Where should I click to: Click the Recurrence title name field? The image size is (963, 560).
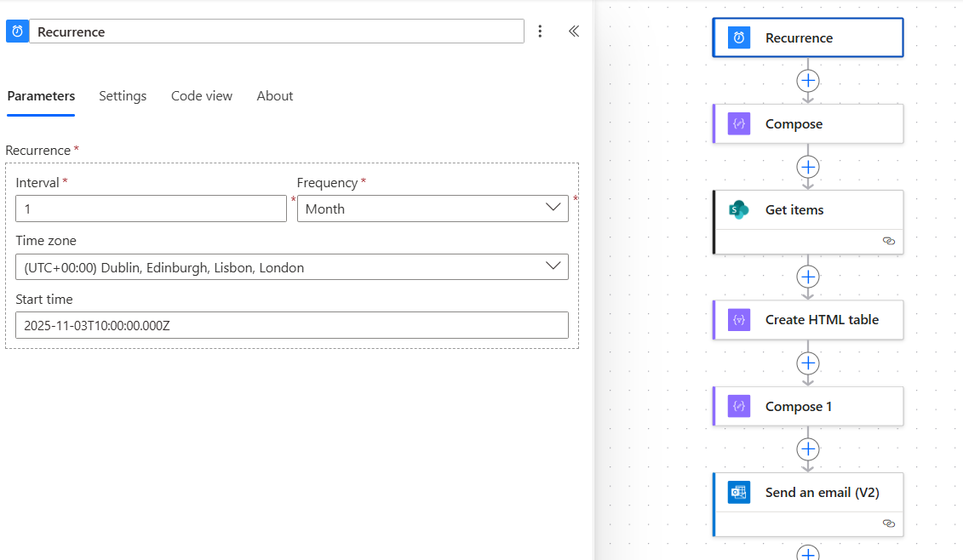click(277, 31)
